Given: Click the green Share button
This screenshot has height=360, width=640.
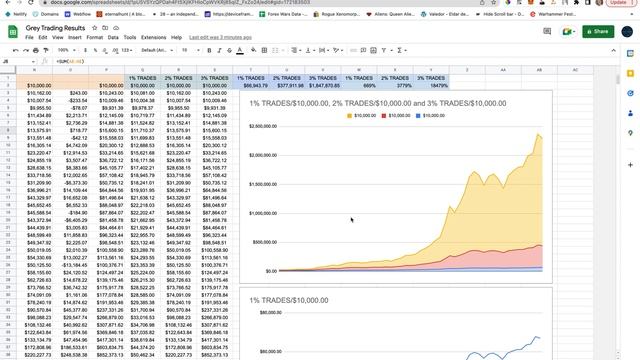Looking at the screenshot, I should coord(598,31).
